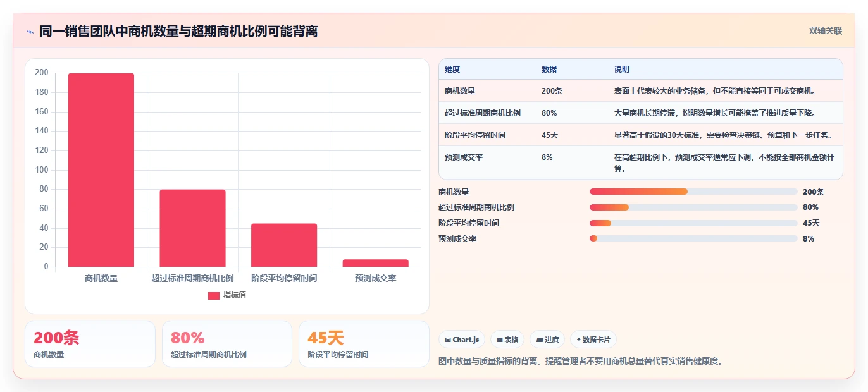
Task: Open the 200条 商机数量 KPI card
Action: pos(90,344)
